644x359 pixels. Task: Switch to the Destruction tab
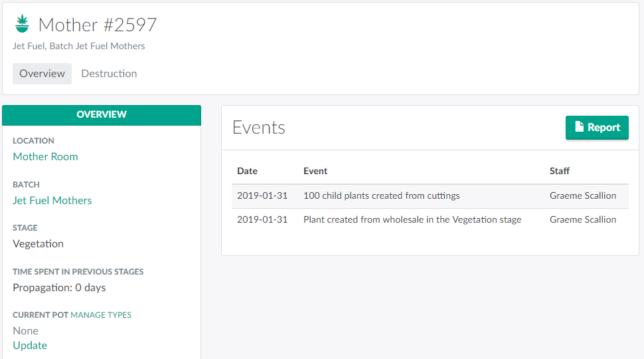click(109, 74)
